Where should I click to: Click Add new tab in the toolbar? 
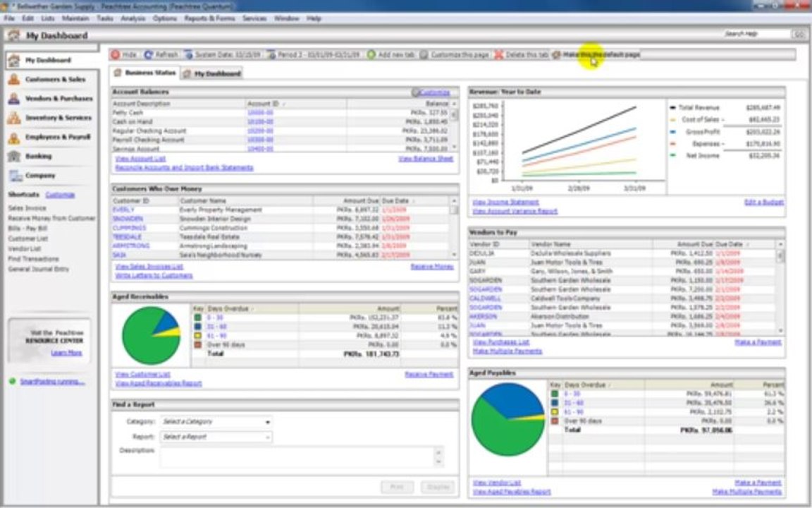coord(391,54)
